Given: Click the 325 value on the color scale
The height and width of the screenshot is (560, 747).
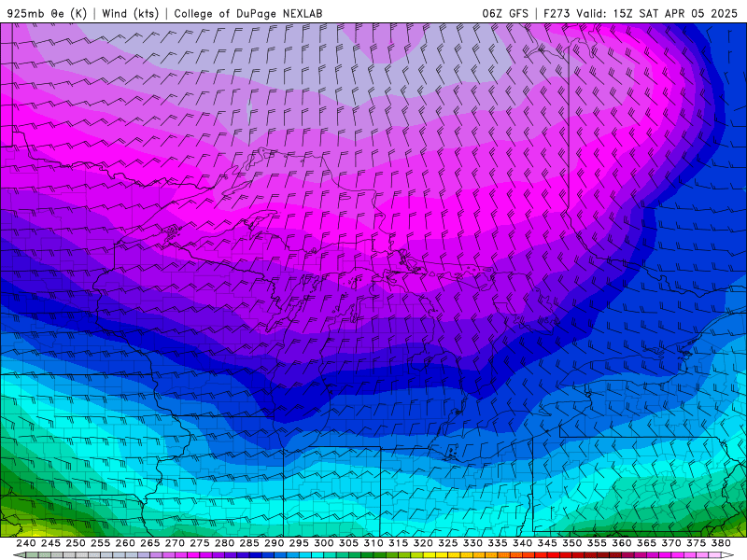Looking at the screenshot, I should tap(447, 543).
